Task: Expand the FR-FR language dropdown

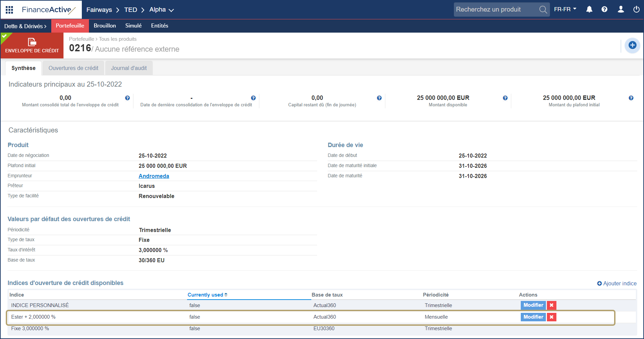Action: click(x=565, y=9)
